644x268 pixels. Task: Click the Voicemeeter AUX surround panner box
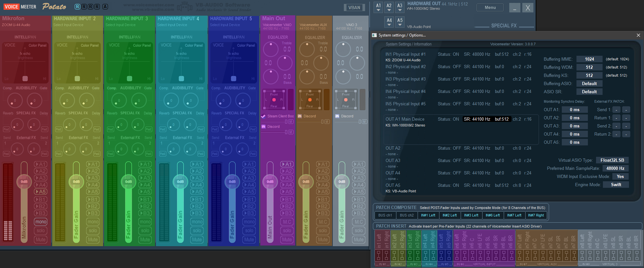coord(310,100)
